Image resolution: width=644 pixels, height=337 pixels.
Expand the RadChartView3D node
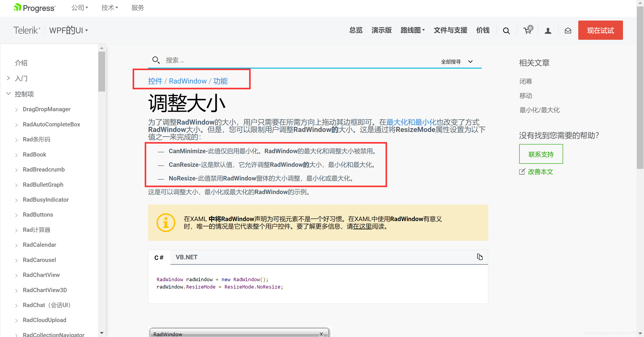pos(16,291)
